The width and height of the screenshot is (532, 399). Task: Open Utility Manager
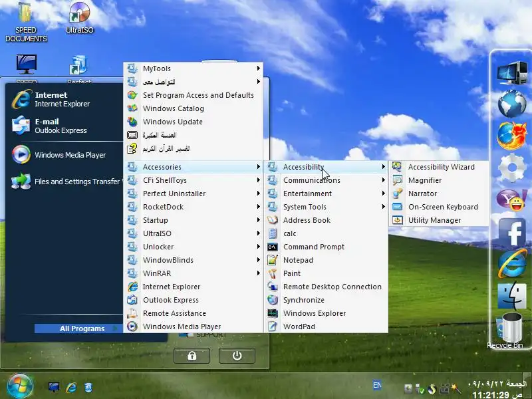(438, 220)
